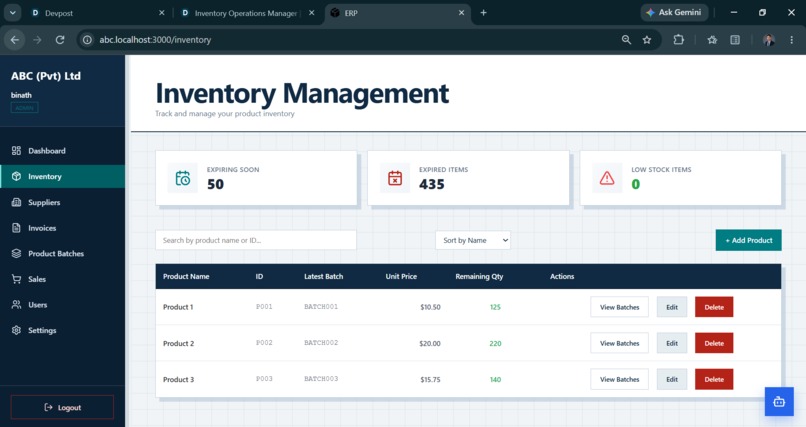The height and width of the screenshot is (427, 806).
Task: Click the site information icon
Action: coord(87,40)
